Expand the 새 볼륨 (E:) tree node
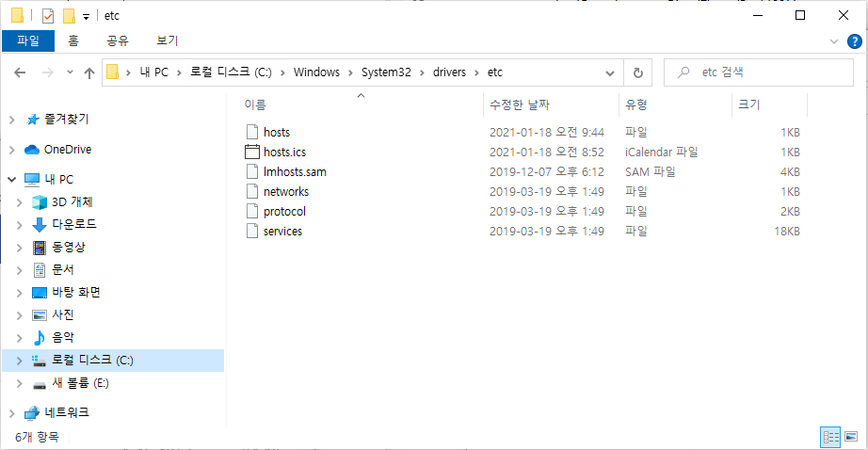This screenshot has height=450, width=868. pyautogui.click(x=20, y=383)
